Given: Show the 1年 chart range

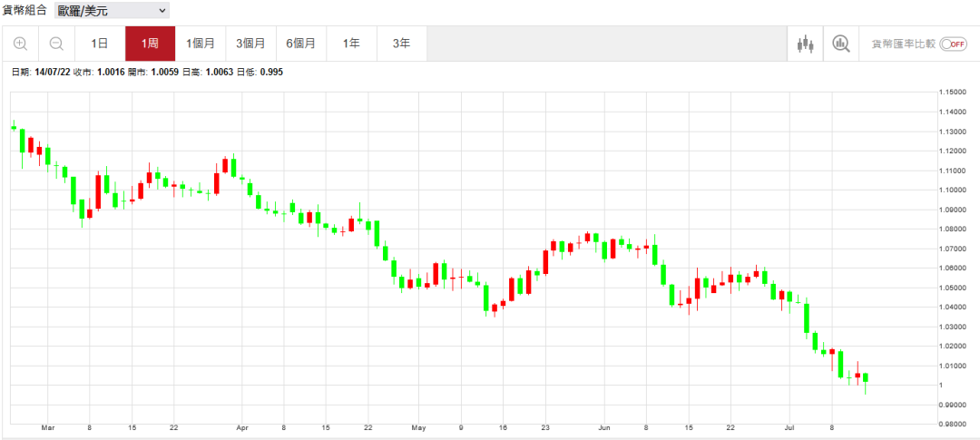Looking at the screenshot, I should (x=350, y=44).
